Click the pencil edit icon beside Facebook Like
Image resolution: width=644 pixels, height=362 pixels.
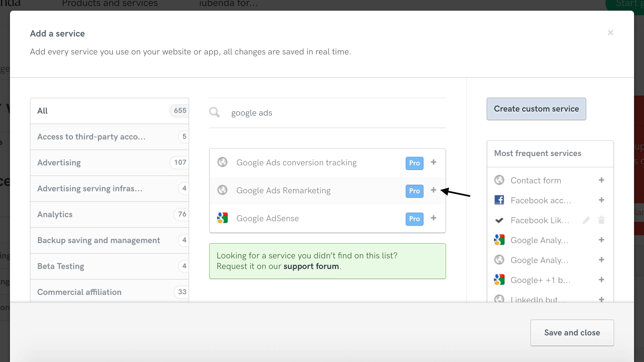click(586, 220)
